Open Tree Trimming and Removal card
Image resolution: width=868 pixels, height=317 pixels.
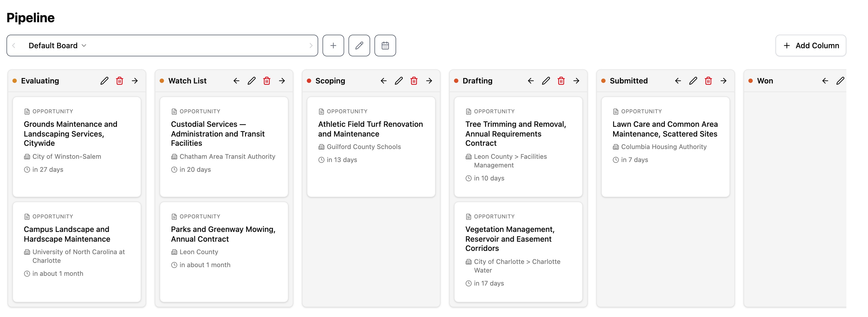[518, 147]
